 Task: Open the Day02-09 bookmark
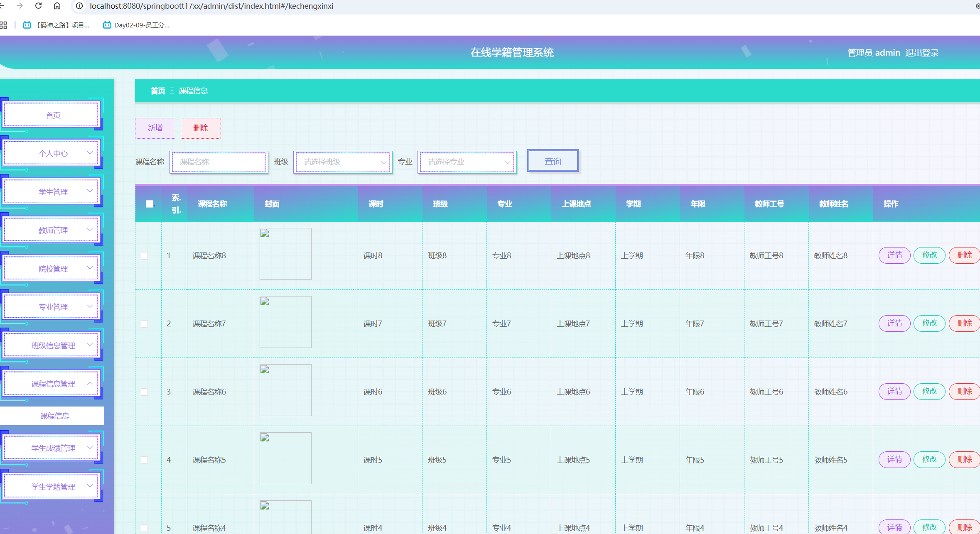coord(136,25)
